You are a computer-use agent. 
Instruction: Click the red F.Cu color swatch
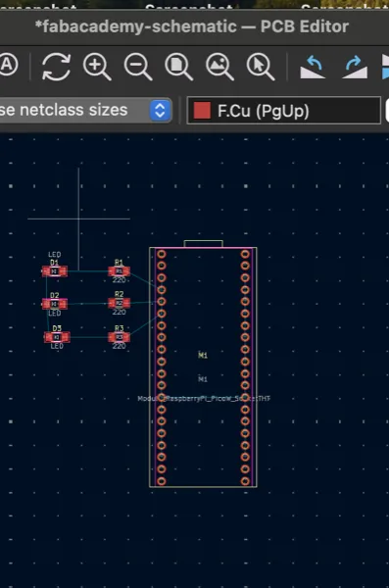(202, 110)
